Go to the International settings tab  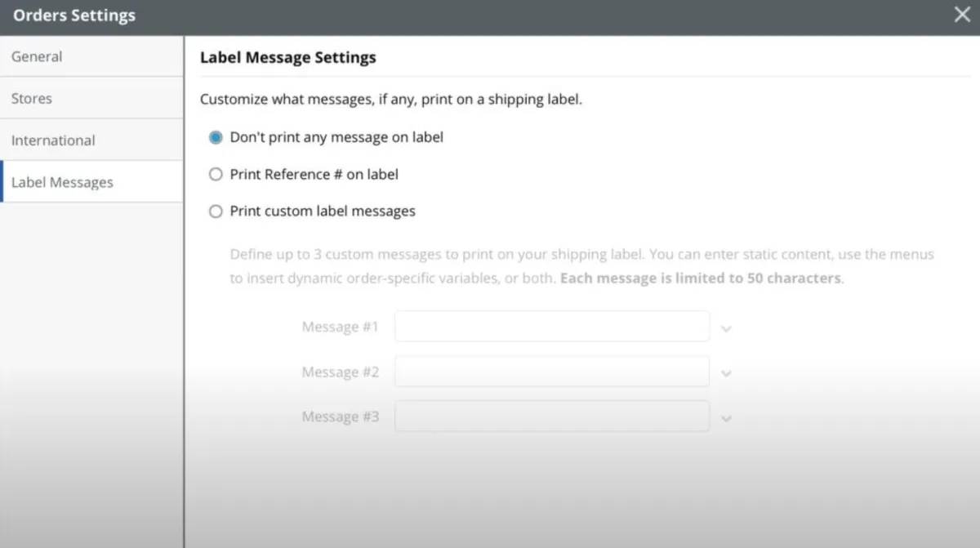point(53,140)
